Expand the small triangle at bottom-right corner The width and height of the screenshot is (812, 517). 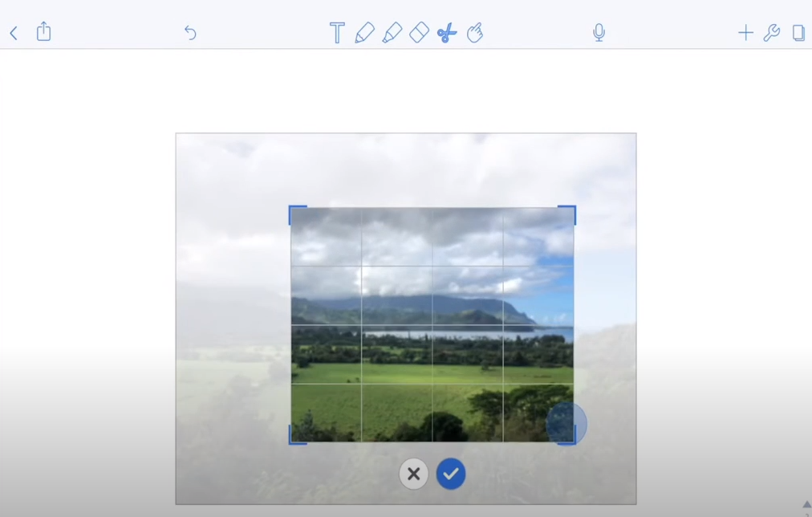pos(807,504)
